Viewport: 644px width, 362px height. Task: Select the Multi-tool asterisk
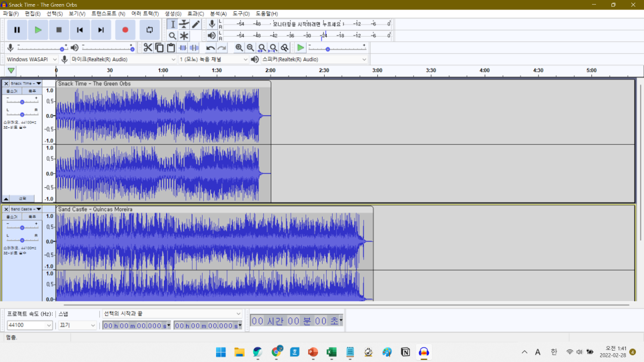click(184, 36)
